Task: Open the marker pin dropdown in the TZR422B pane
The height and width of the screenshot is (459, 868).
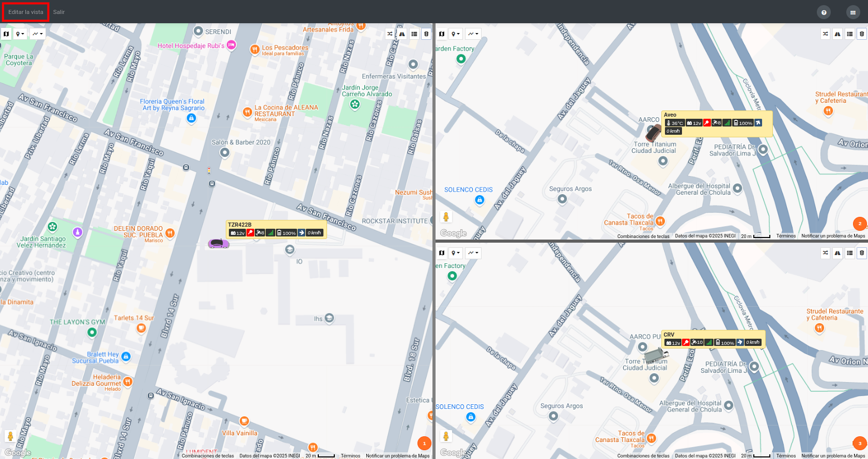Action: [x=20, y=34]
